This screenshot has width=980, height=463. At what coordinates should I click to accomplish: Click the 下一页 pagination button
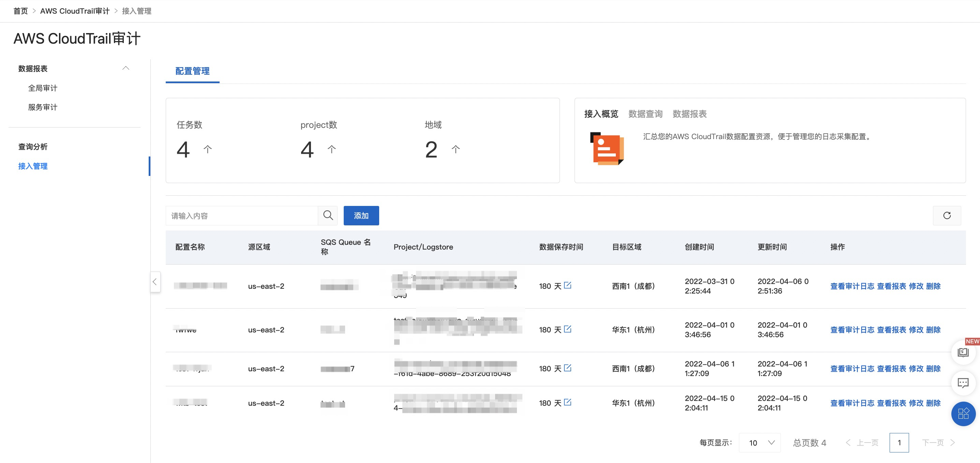[x=938, y=443]
